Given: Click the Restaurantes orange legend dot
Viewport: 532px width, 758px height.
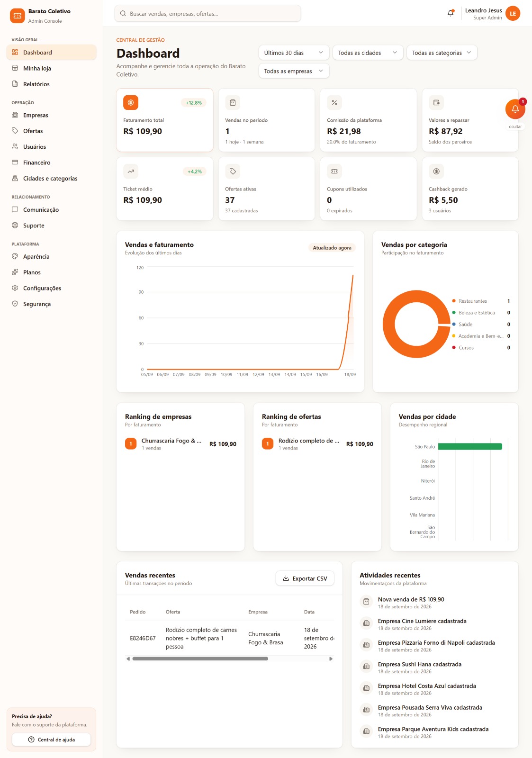Looking at the screenshot, I should point(454,301).
